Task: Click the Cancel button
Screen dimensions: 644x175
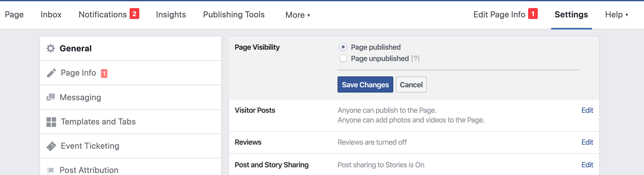Action: click(x=411, y=85)
